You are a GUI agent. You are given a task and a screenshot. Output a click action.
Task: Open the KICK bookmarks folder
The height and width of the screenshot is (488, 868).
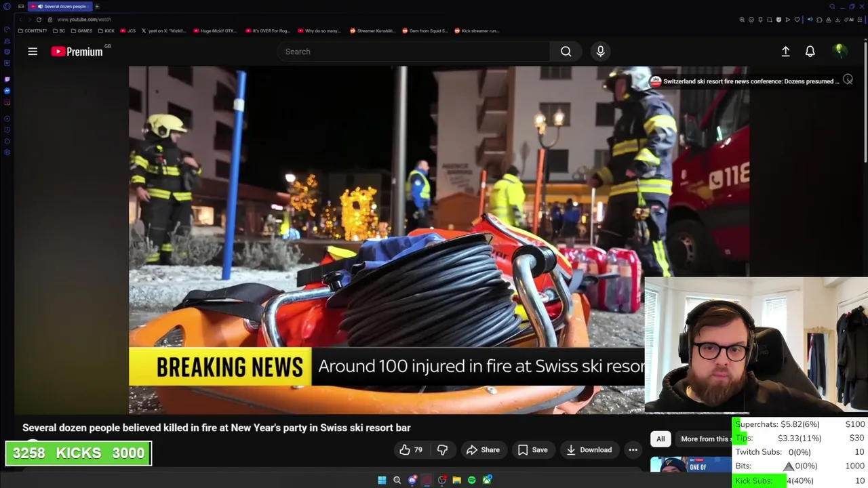106,30
